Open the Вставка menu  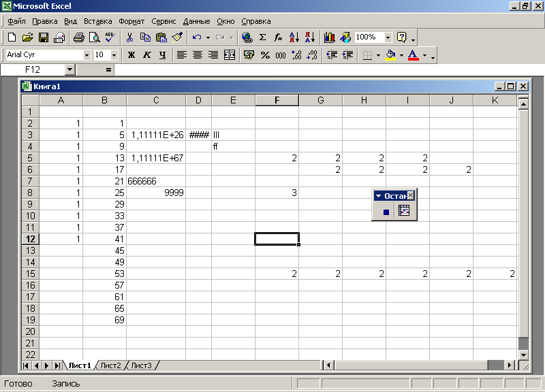pyautogui.click(x=97, y=21)
